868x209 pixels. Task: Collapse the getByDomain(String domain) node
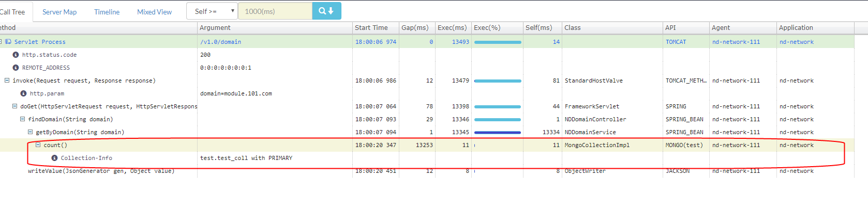click(x=31, y=132)
